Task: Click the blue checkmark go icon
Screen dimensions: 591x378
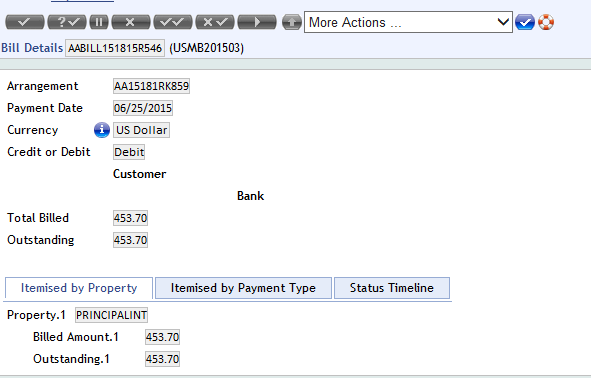Action: (x=525, y=22)
